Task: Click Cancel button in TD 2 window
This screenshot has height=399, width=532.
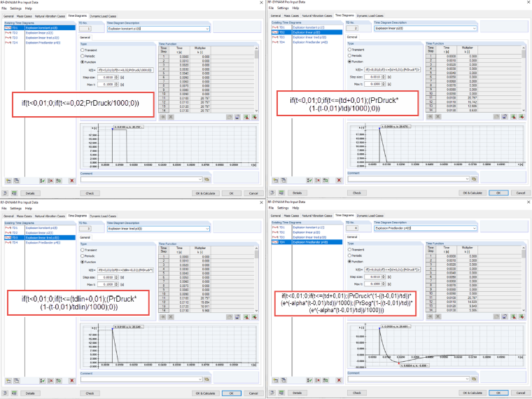Action: [x=521, y=193]
